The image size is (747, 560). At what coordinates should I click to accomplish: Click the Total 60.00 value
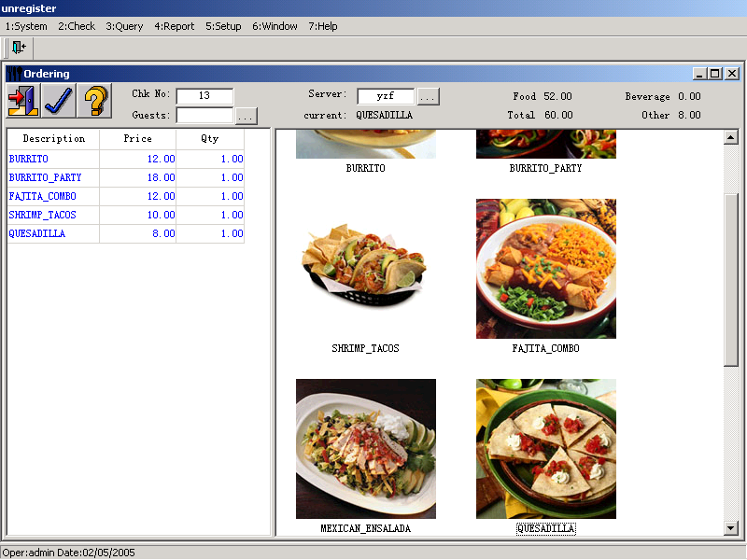click(x=558, y=115)
